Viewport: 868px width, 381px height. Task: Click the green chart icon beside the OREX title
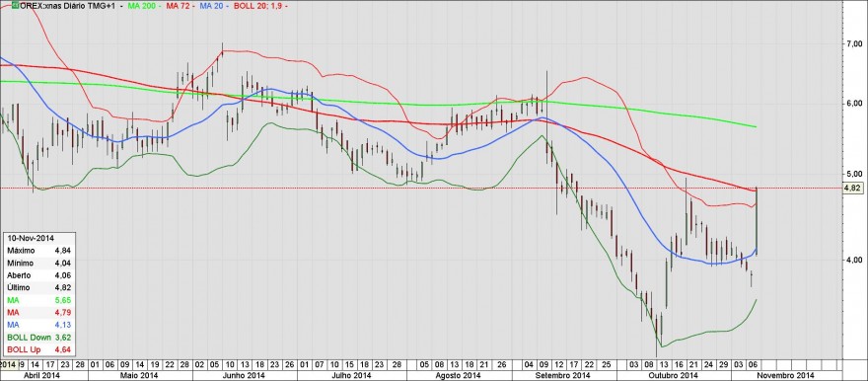[15, 5]
